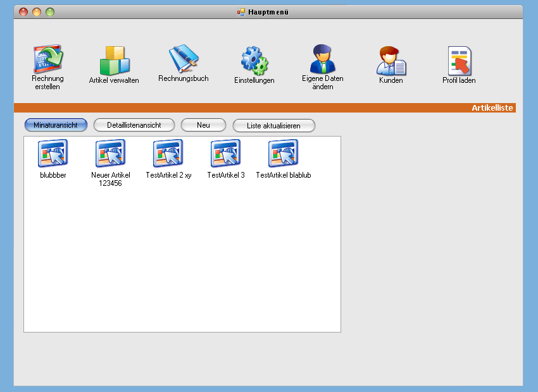Click the "Rechnungsbuch" label

pos(184,78)
